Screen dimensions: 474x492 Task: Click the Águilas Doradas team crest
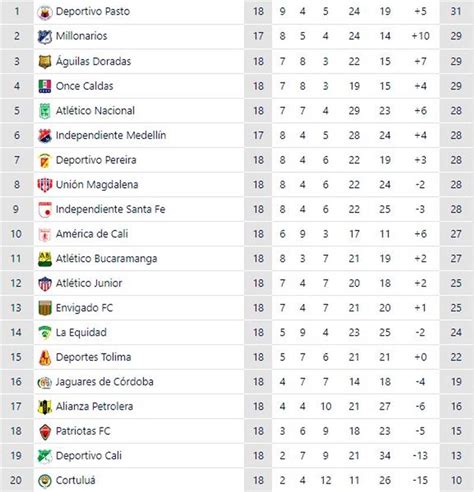click(x=45, y=62)
